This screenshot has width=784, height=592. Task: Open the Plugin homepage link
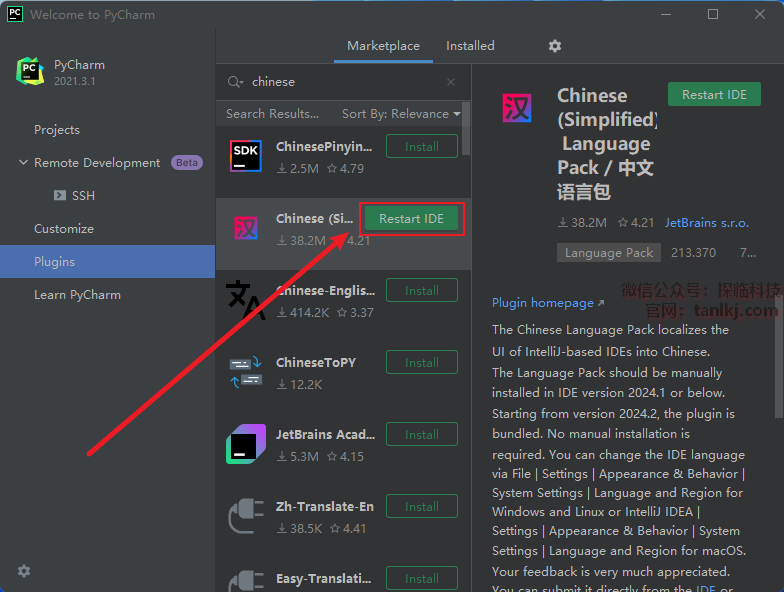[548, 303]
